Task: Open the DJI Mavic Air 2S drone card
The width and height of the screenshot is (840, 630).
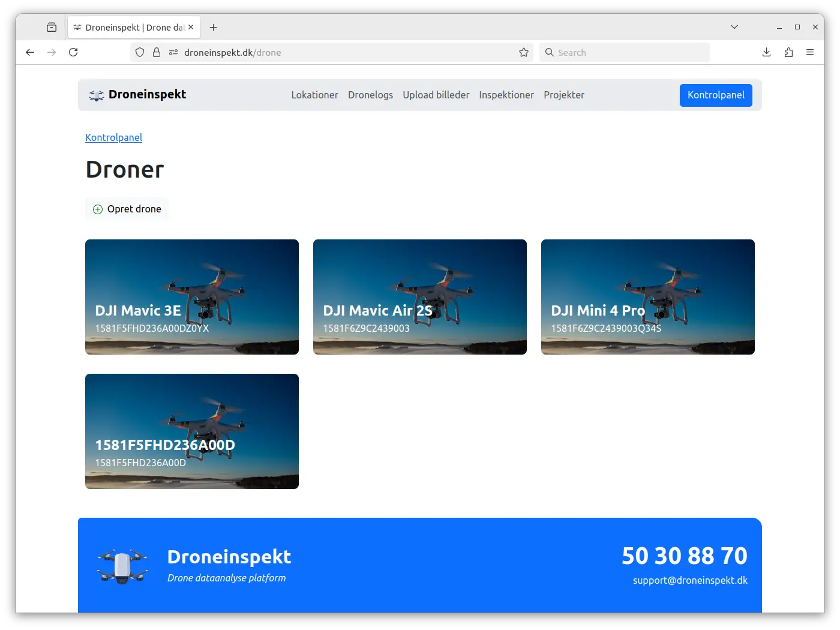Action: [420, 297]
